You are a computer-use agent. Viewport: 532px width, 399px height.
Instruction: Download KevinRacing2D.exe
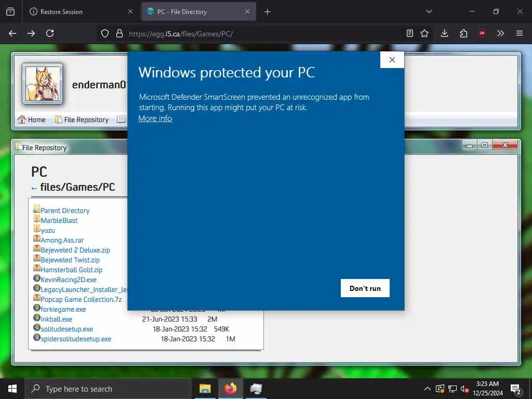69,280
